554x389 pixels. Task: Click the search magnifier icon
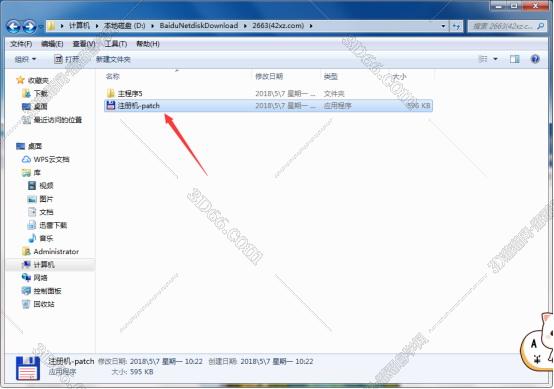coord(540,26)
